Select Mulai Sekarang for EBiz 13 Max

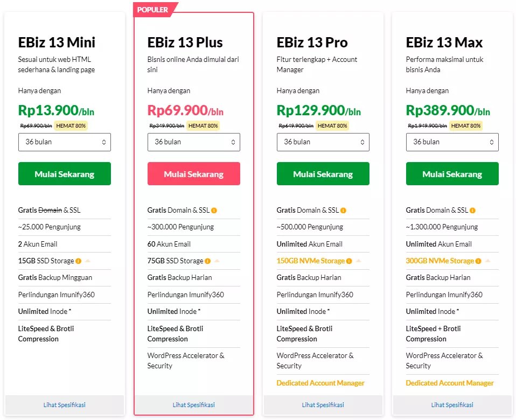tap(452, 173)
